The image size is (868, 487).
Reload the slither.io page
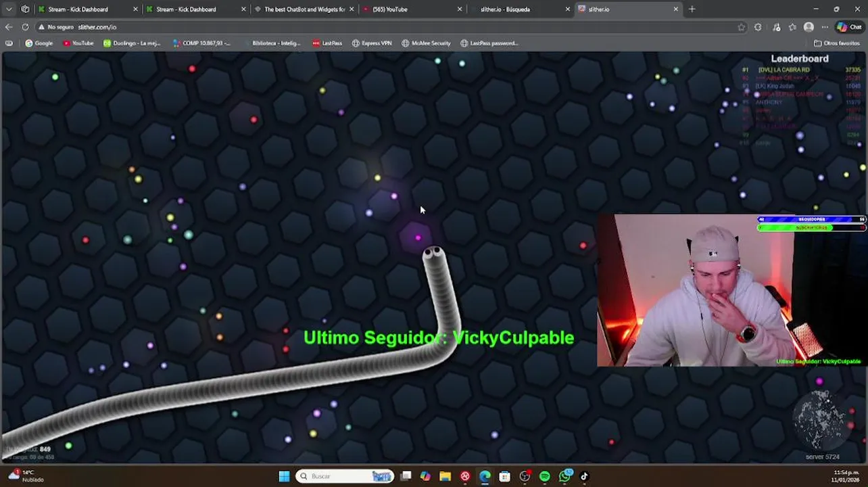(25, 27)
